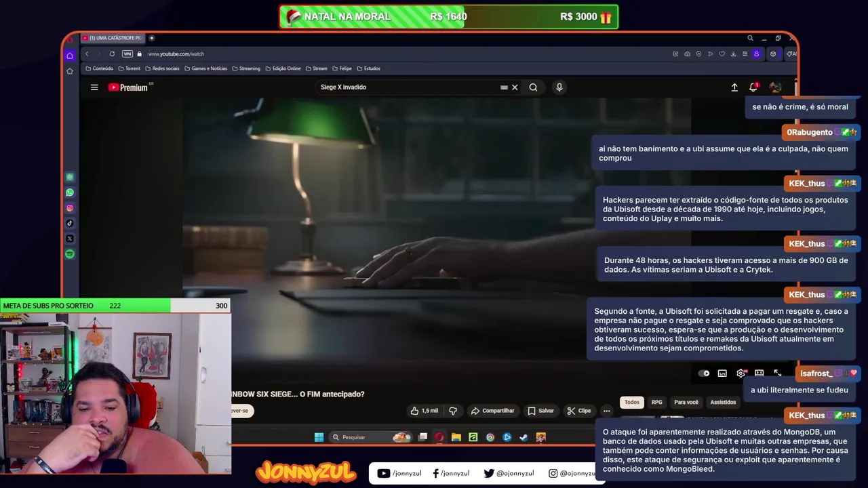Open TikTok in the Opera sidebar
868x488 pixels.
(70, 223)
